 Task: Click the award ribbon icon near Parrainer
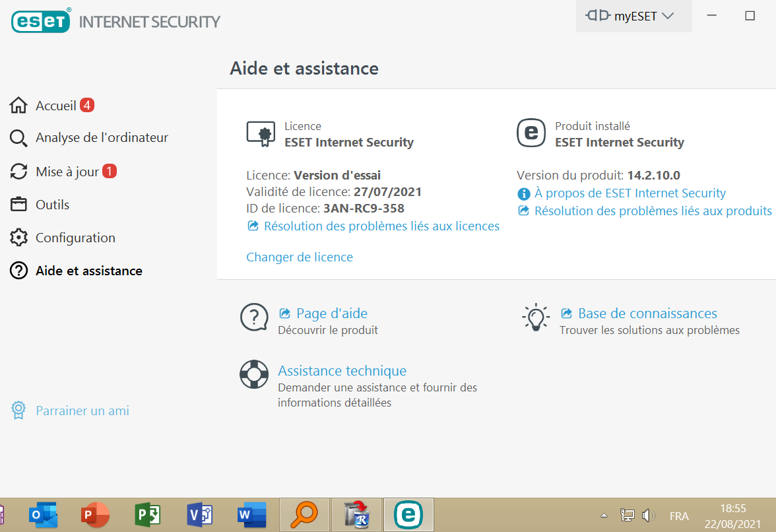pos(18,411)
